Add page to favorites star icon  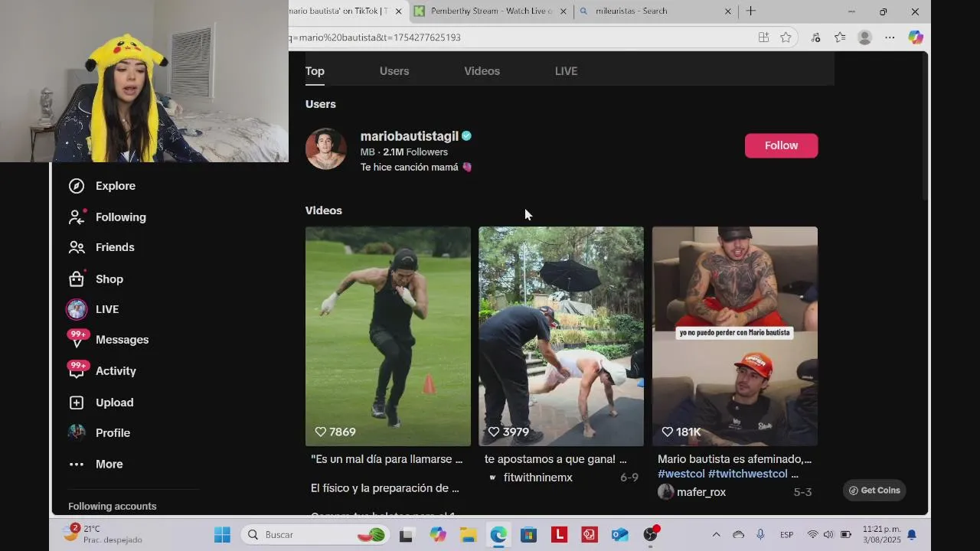(x=786, y=37)
